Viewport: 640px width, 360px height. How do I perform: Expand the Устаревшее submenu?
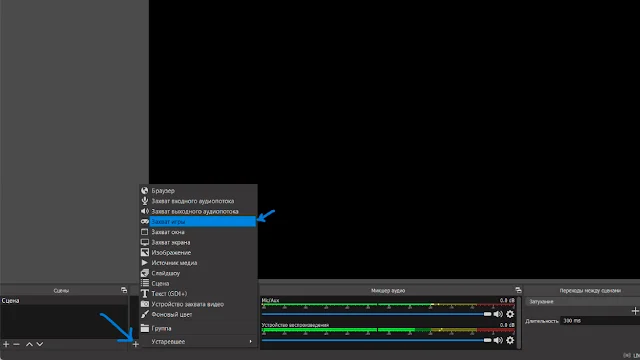coord(198,342)
